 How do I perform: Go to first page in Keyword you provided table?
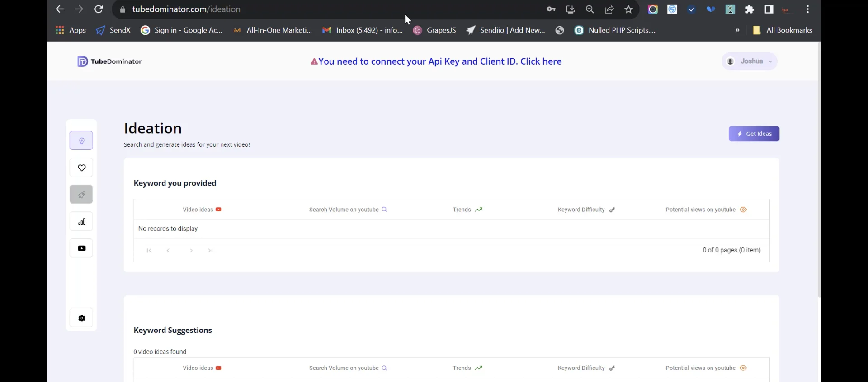[149, 250]
